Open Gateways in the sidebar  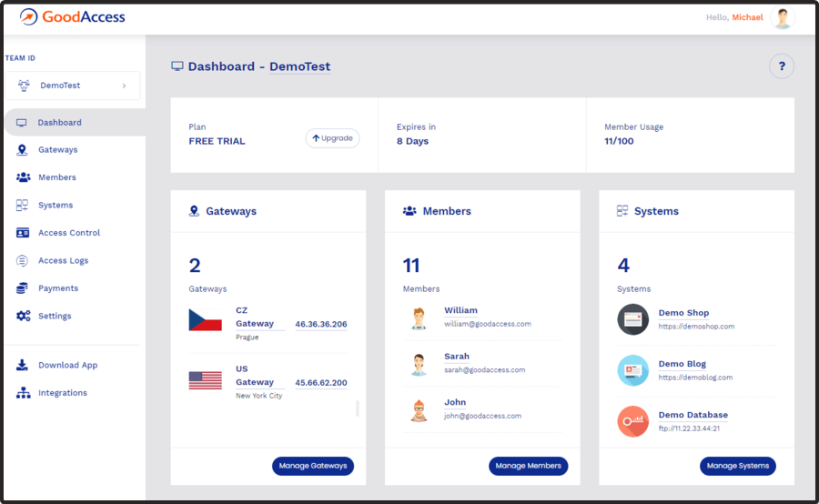tap(57, 150)
